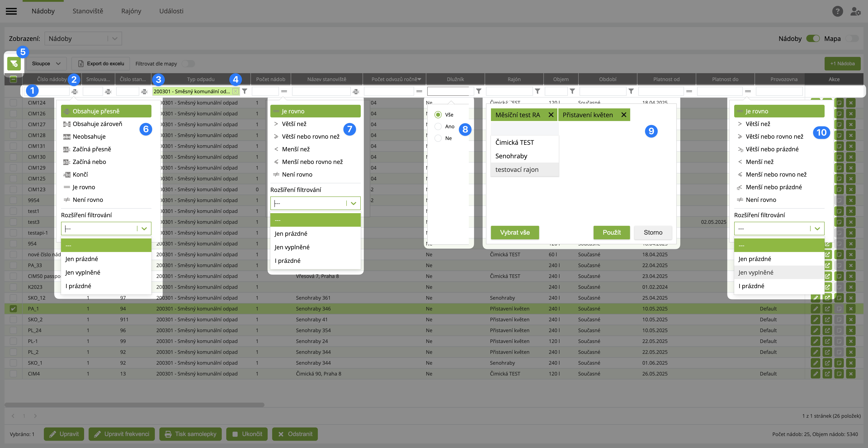Image resolution: width=868 pixels, height=448 pixels.
Task: Select 'Větší nebo rovno než' in Počet nádob filter
Action: click(310, 136)
